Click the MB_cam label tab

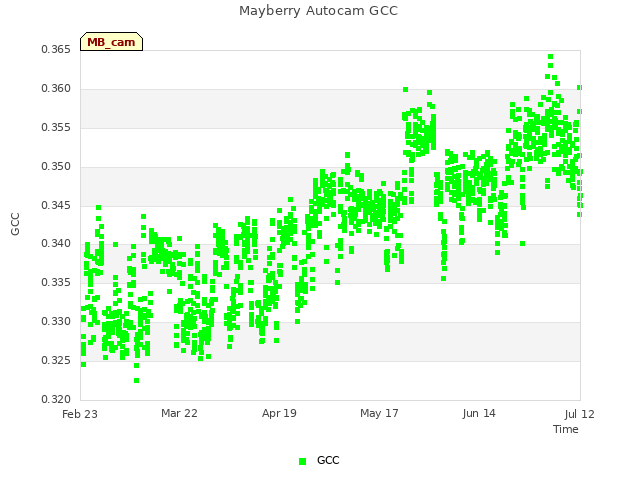tap(111, 42)
